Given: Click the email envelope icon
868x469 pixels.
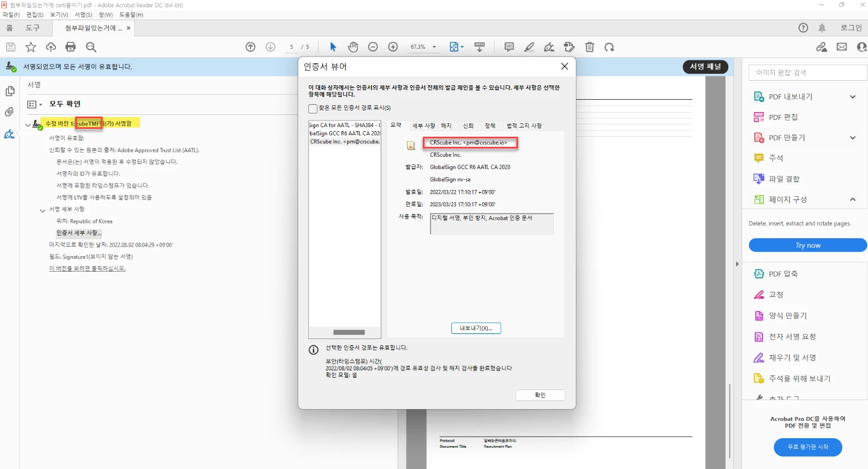Looking at the screenshot, I should pos(842,47).
